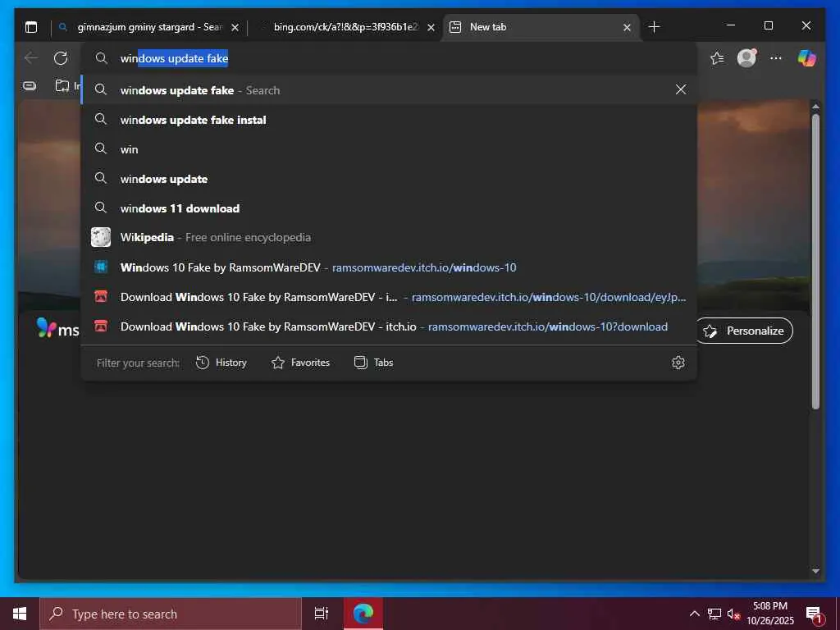Filter search by Tabs
The width and height of the screenshot is (840, 630).
click(374, 363)
